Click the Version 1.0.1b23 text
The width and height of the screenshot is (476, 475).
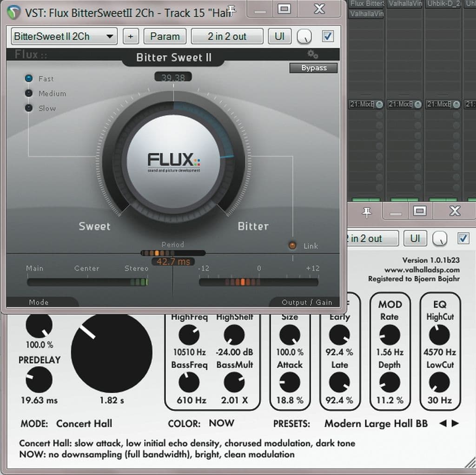click(431, 260)
